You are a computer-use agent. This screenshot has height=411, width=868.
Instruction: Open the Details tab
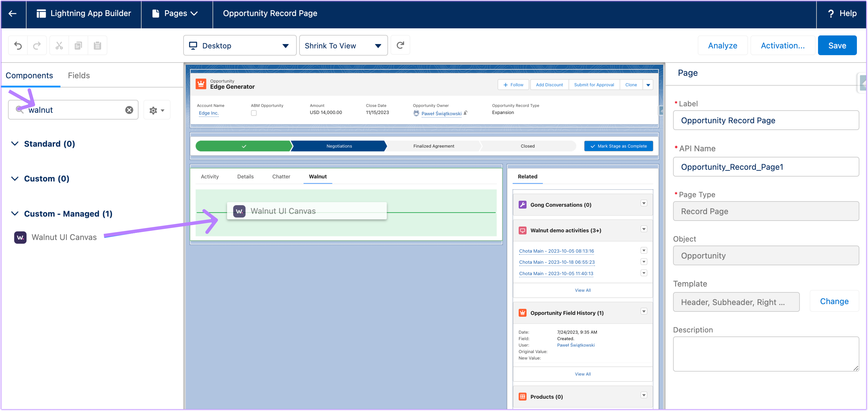245,177
